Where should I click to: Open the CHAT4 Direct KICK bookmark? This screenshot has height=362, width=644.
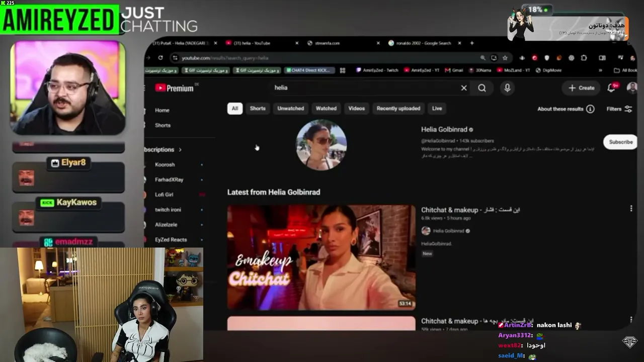[x=309, y=70]
